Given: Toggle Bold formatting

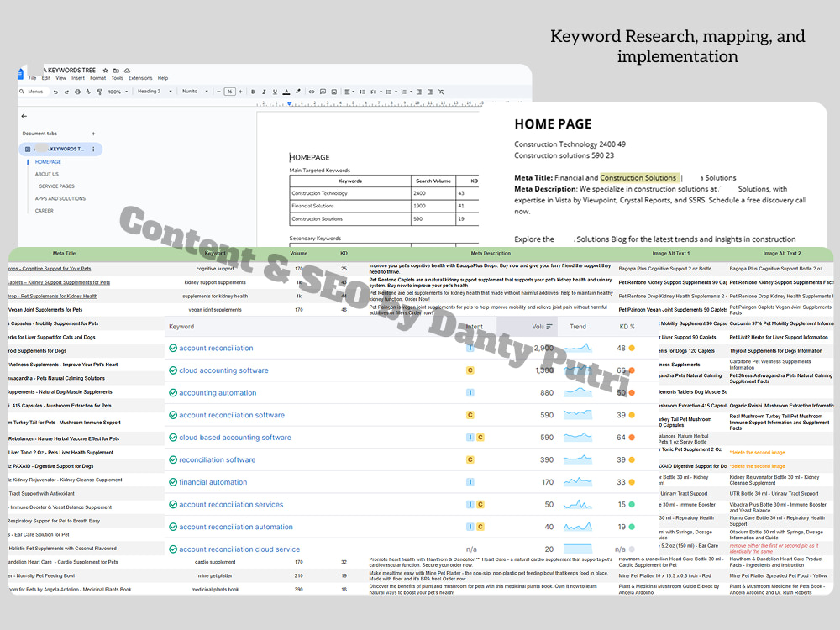Looking at the screenshot, I should click(x=253, y=92).
